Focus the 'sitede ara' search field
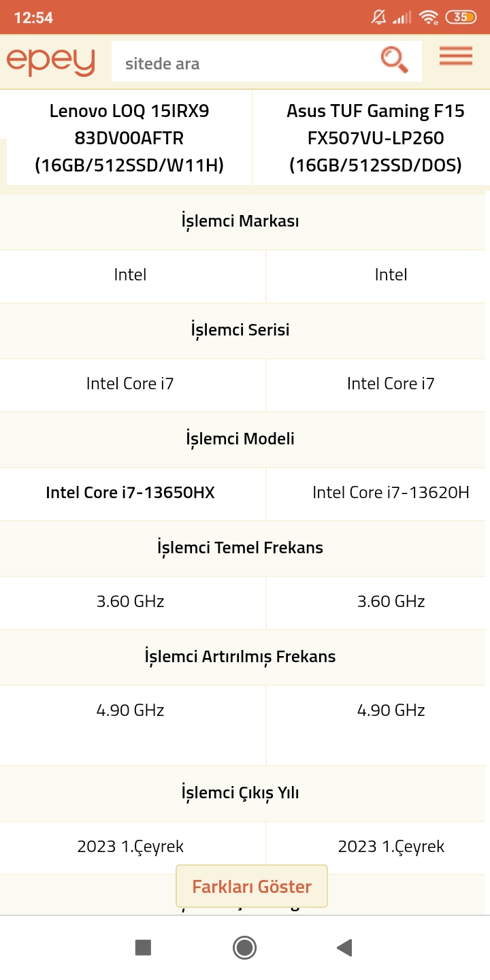 [245, 64]
